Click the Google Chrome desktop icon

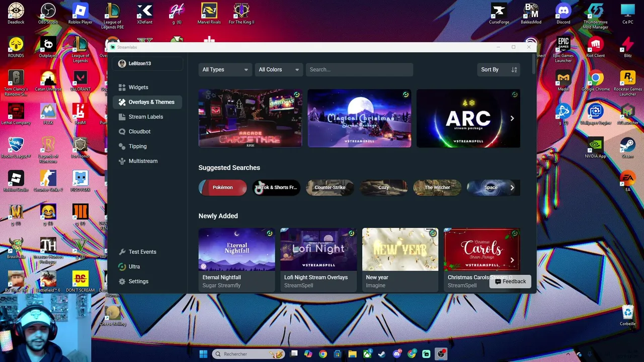pyautogui.click(x=596, y=81)
